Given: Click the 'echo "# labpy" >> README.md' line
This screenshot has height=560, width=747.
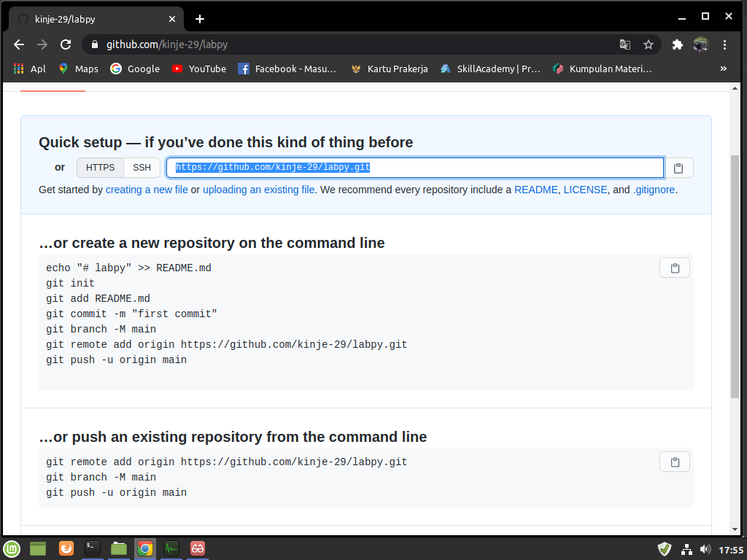Looking at the screenshot, I should (128, 268).
